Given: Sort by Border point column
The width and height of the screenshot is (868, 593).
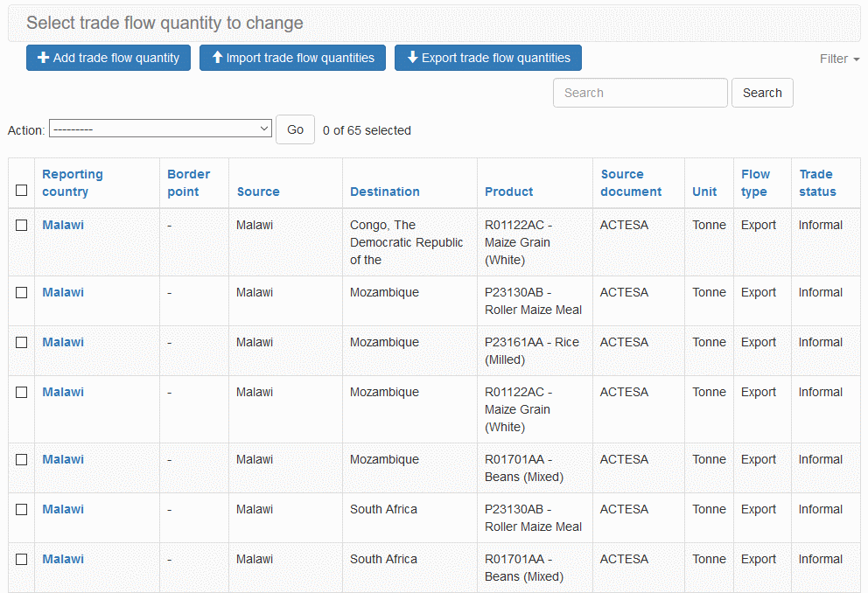Looking at the screenshot, I should [x=188, y=183].
